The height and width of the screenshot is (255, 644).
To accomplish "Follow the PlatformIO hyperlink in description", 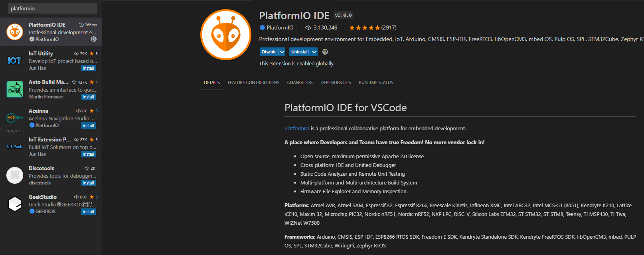I will (x=297, y=128).
